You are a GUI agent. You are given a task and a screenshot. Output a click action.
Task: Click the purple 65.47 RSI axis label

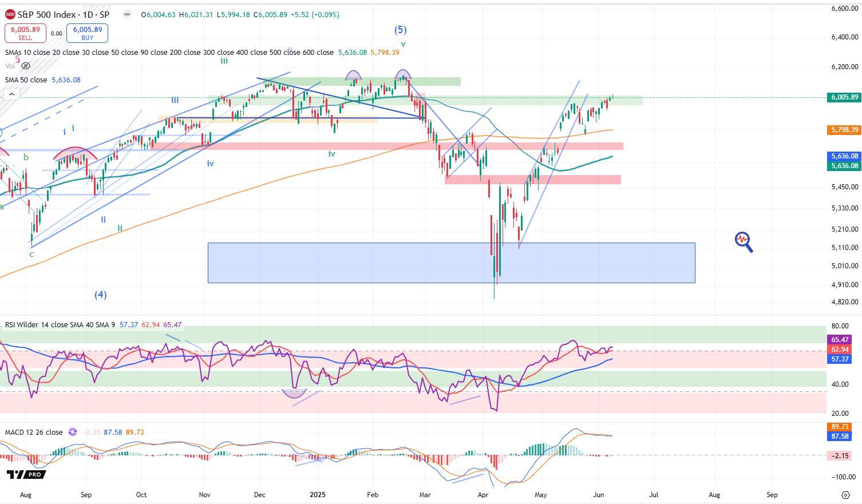(840, 339)
